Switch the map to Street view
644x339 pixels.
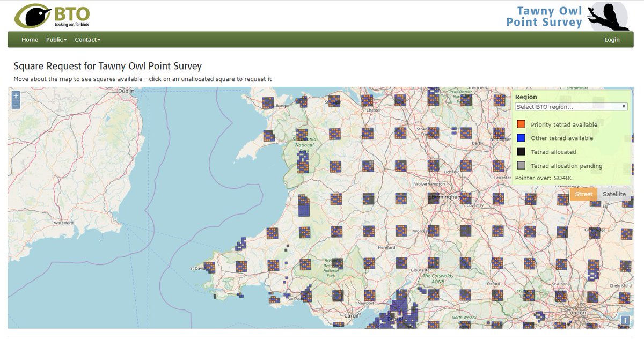[x=583, y=194]
